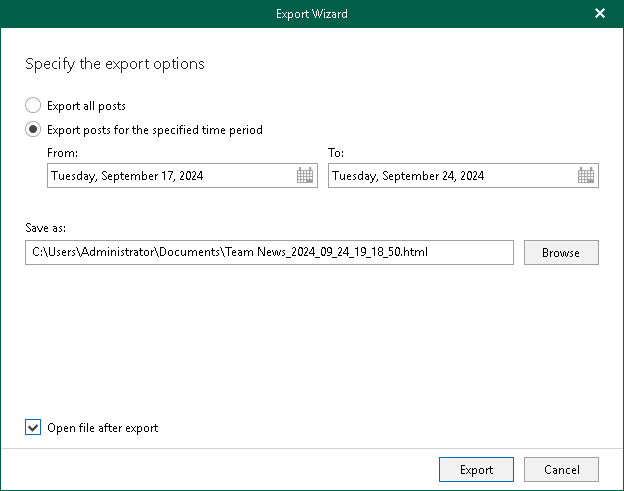This screenshot has height=491, width=624.
Task: Choose the specified time period radio button
Action: 33,129
